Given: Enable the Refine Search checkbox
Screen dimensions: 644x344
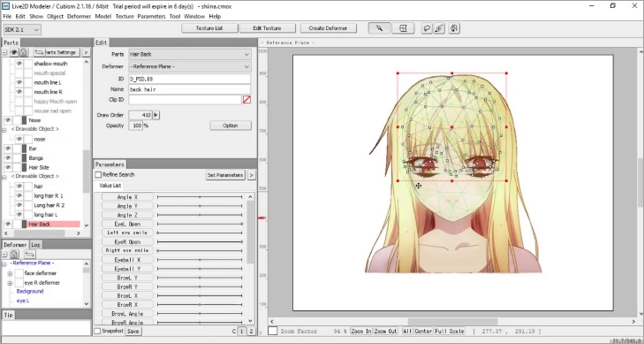Looking at the screenshot, I should (x=98, y=175).
